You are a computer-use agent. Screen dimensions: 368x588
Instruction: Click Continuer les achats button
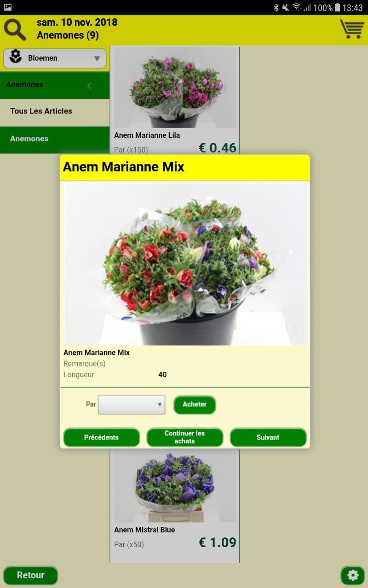pos(185,437)
